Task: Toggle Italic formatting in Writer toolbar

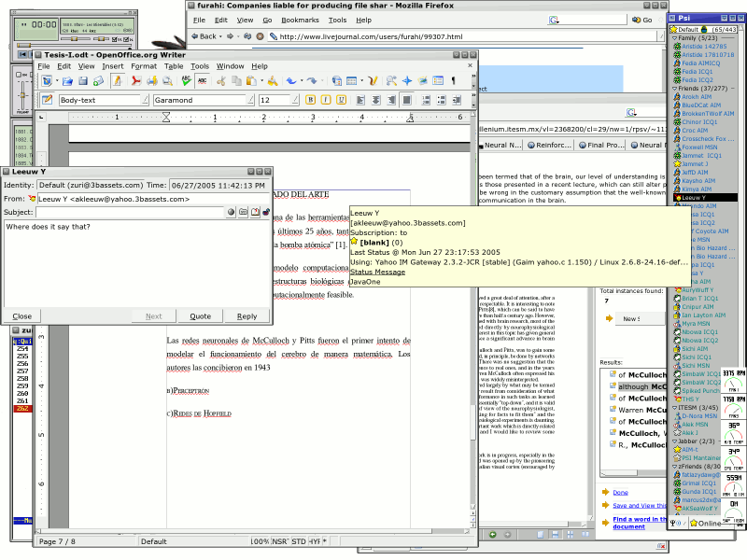Action: pos(327,100)
